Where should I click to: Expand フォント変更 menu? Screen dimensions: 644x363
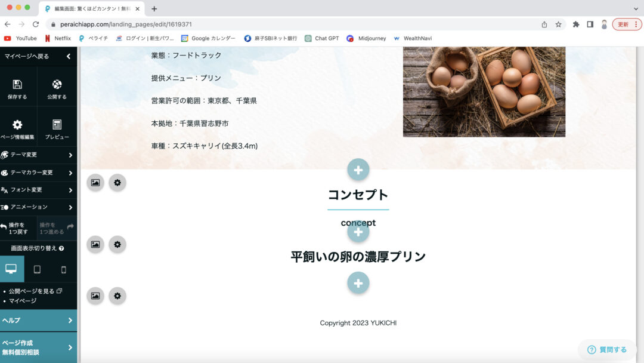[x=38, y=190]
